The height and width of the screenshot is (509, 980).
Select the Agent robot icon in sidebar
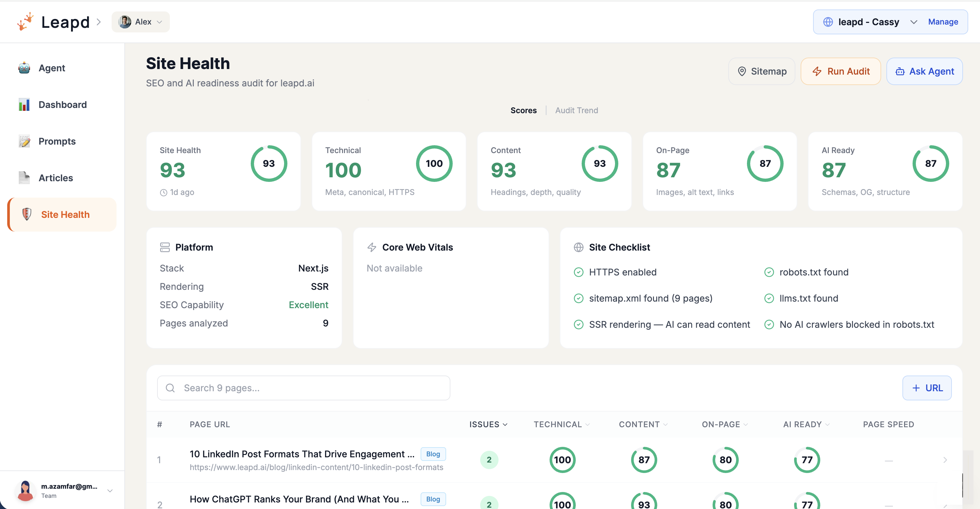(x=24, y=68)
